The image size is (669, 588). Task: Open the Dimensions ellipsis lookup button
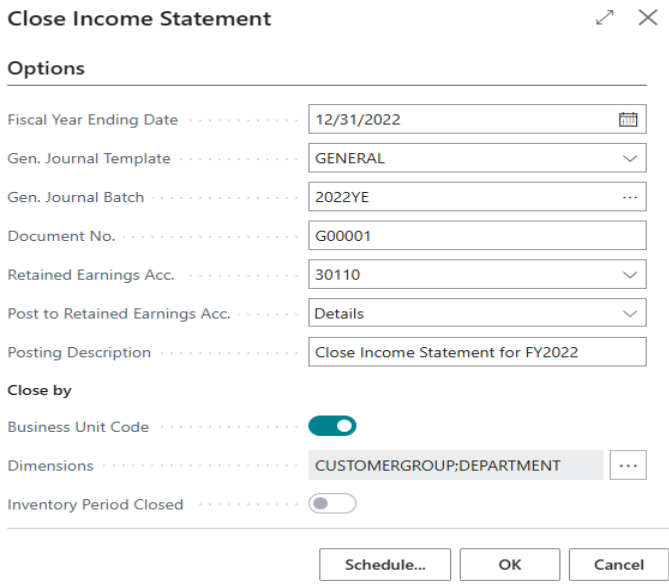tap(628, 466)
